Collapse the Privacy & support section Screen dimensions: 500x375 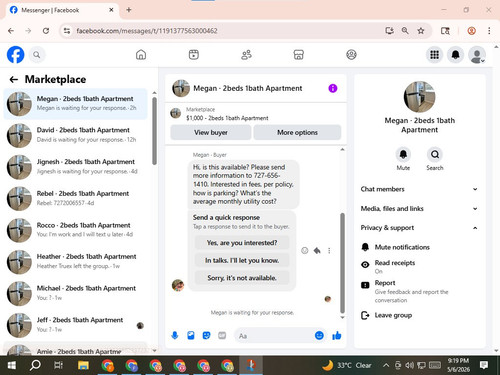[419, 228]
